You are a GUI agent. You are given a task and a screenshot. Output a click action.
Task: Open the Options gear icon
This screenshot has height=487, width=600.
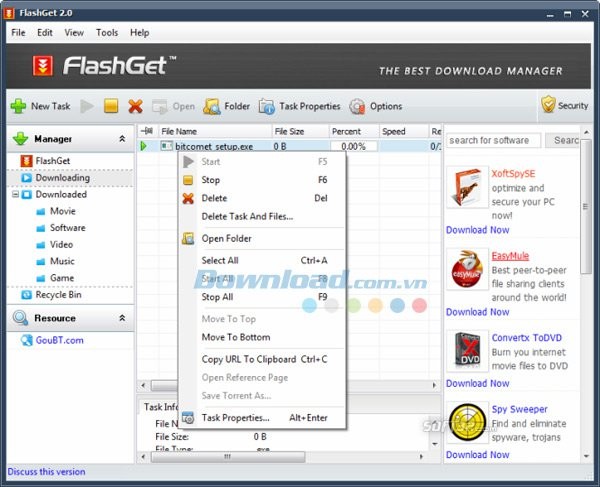click(x=357, y=106)
